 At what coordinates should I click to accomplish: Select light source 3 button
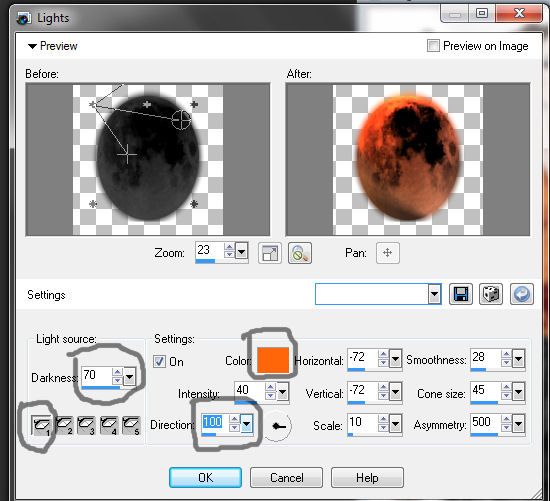tap(86, 425)
